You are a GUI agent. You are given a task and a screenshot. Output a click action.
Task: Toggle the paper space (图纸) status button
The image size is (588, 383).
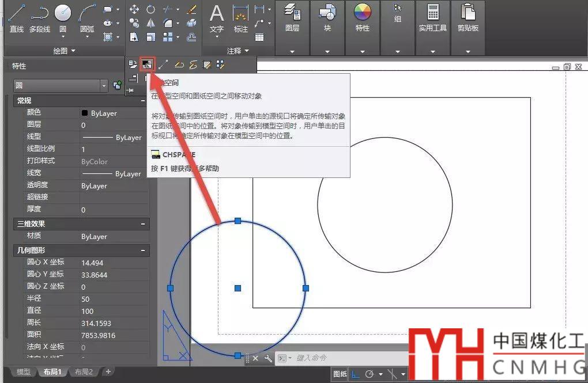coord(340,374)
